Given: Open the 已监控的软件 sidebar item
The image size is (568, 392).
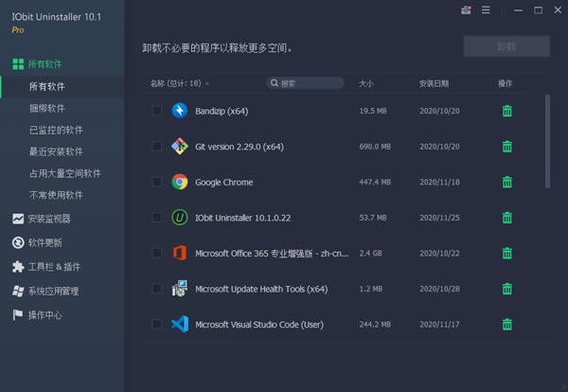Looking at the screenshot, I should click(x=56, y=130).
